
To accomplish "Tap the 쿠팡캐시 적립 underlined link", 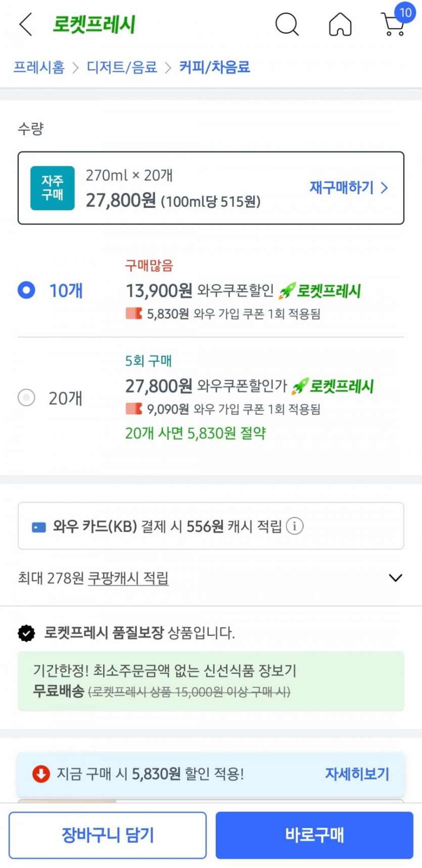I will [128, 578].
